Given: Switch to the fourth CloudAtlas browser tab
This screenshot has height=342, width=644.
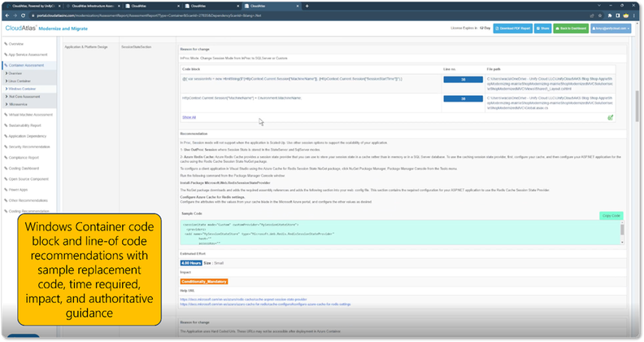Looking at the screenshot, I should [x=211, y=7].
